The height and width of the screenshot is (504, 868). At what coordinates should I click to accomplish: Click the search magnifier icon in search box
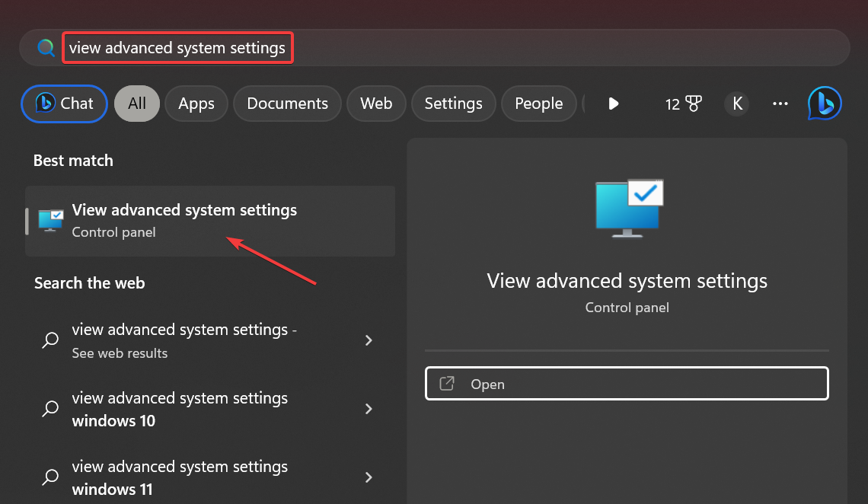46,48
